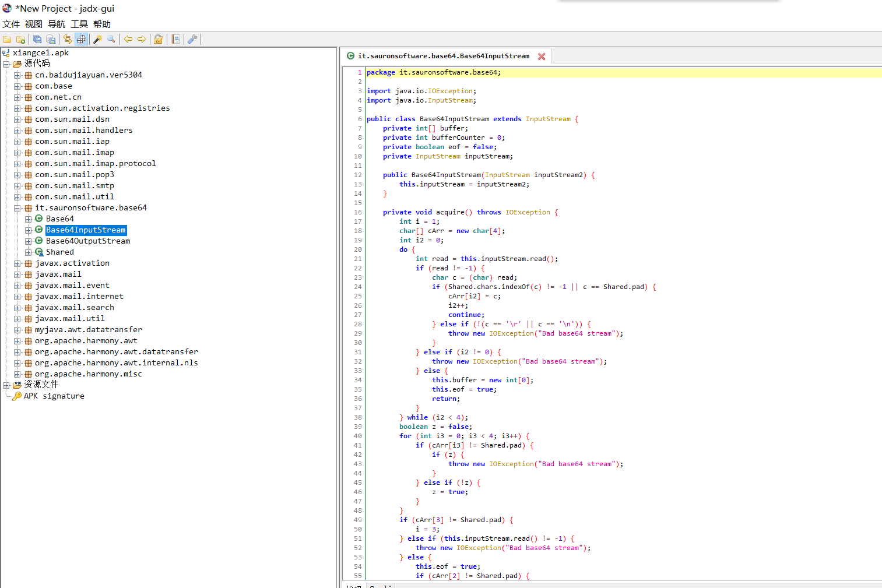
Task: Open preferences with the wrench icon
Action: click(x=192, y=40)
